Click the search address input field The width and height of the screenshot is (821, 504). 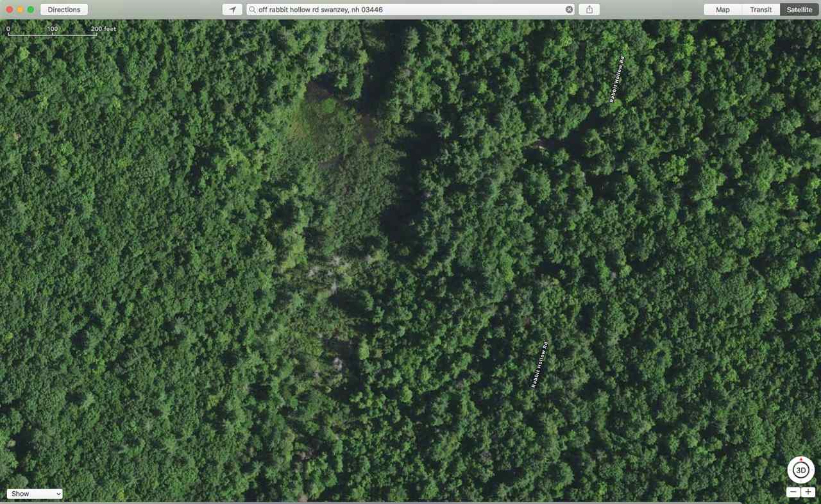click(410, 10)
